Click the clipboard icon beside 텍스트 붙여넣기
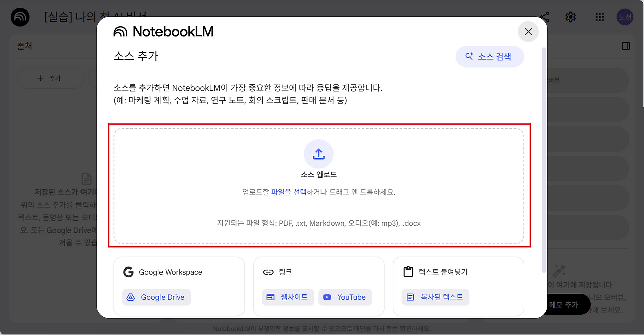The image size is (644, 335). click(408, 272)
